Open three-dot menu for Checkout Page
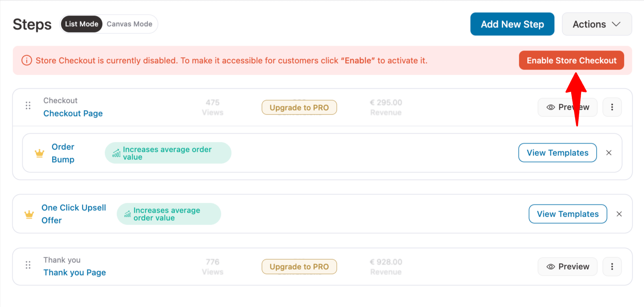This screenshot has width=644, height=307. coord(612,107)
